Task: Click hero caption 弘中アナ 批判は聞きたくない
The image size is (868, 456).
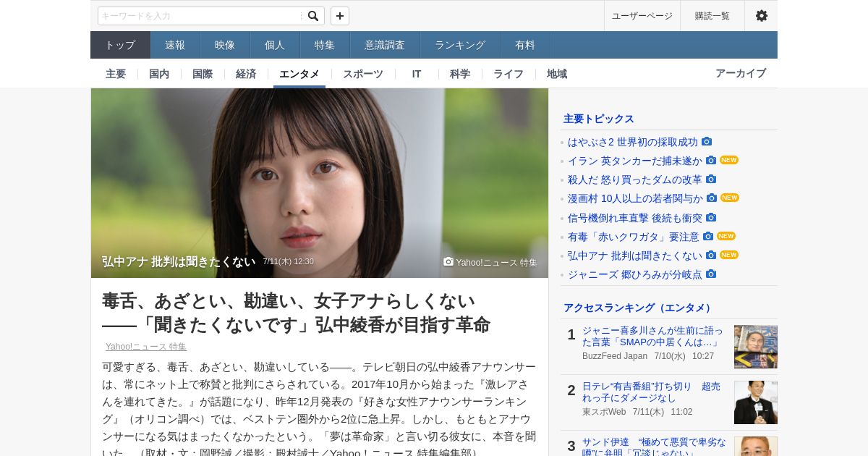Action: click(179, 262)
